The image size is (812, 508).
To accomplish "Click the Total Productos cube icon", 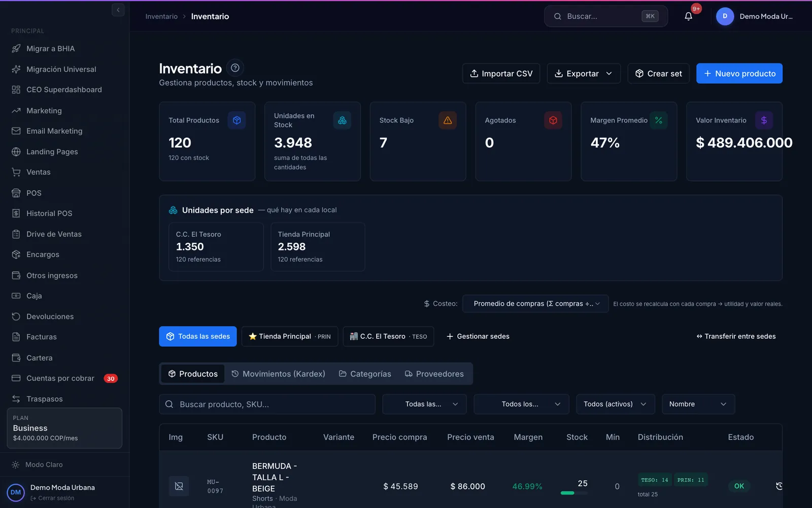I will click(x=236, y=120).
